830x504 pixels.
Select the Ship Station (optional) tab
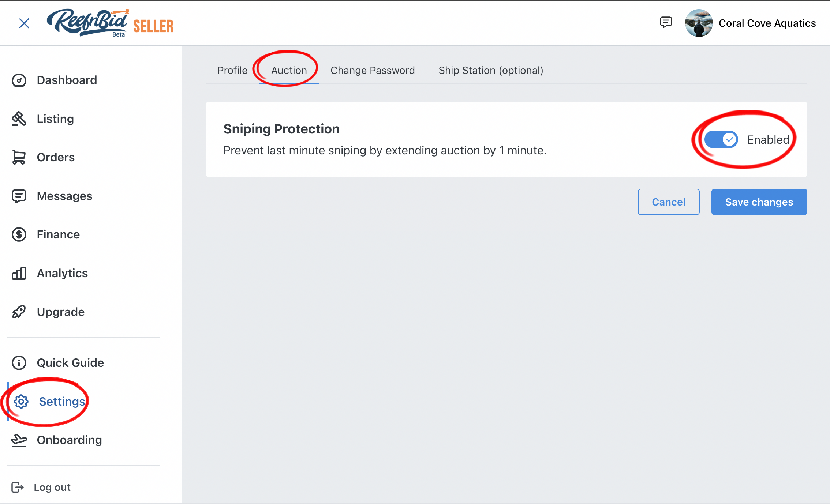pyautogui.click(x=491, y=70)
